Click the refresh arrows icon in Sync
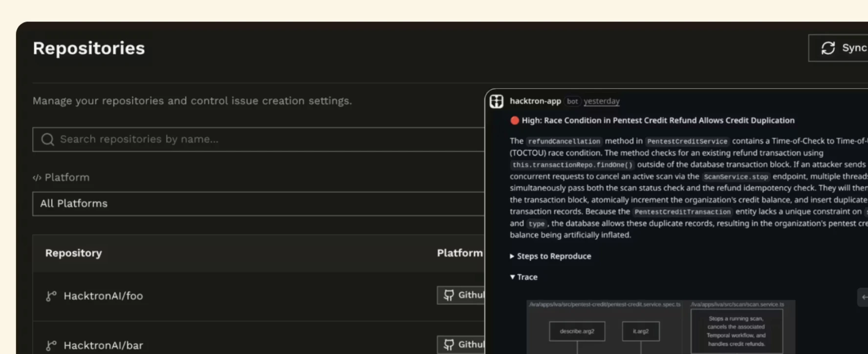The image size is (868, 354). tap(828, 48)
